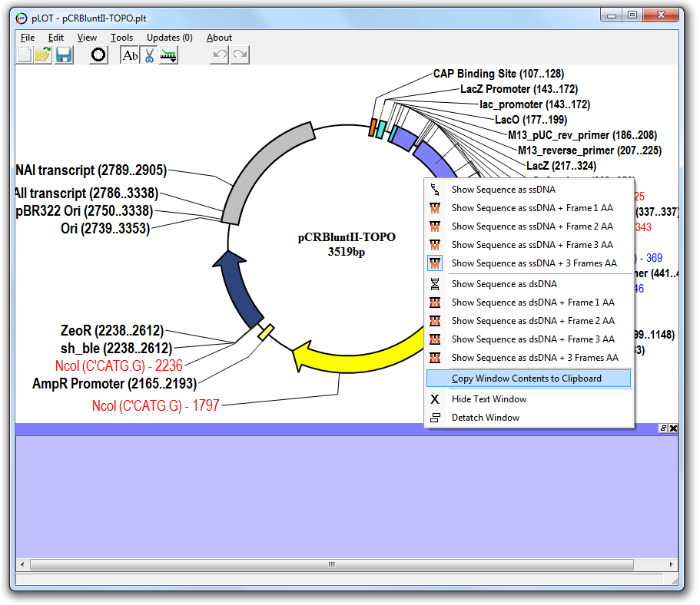Open a file with the folder icon
The image size is (700, 605).
[43, 55]
